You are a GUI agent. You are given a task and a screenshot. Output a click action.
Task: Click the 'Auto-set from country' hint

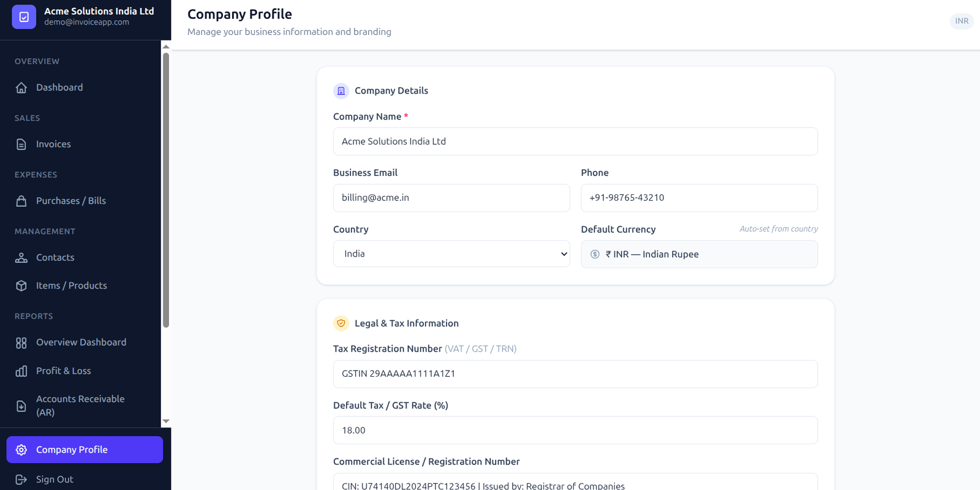pyautogui.click(x=778, y=229)
